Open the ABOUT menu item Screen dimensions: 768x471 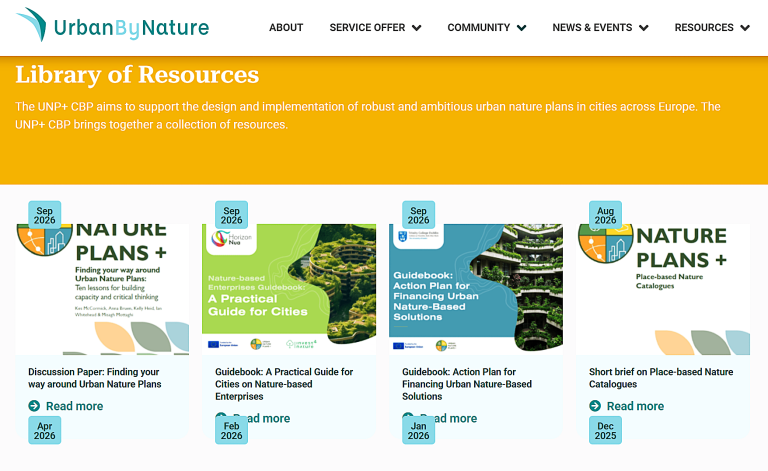tap(286, 27)
